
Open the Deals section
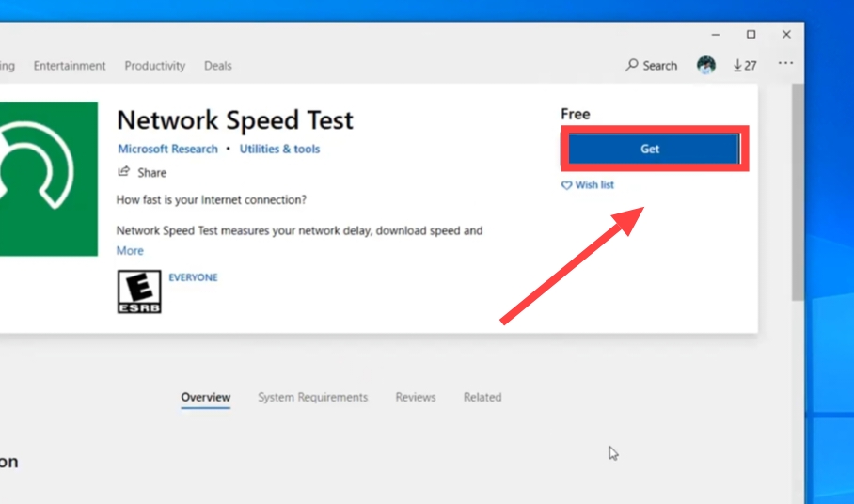(x=218, y=65)
